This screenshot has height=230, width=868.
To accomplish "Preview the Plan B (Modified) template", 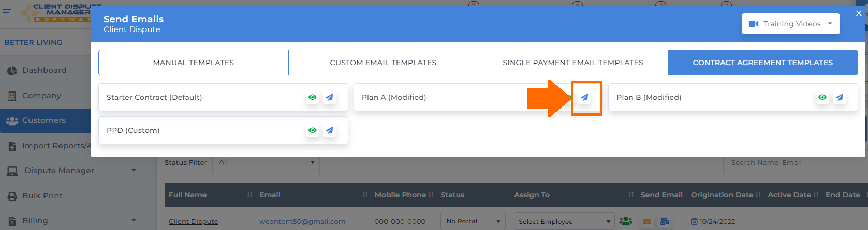I will (x=822, y=97).
